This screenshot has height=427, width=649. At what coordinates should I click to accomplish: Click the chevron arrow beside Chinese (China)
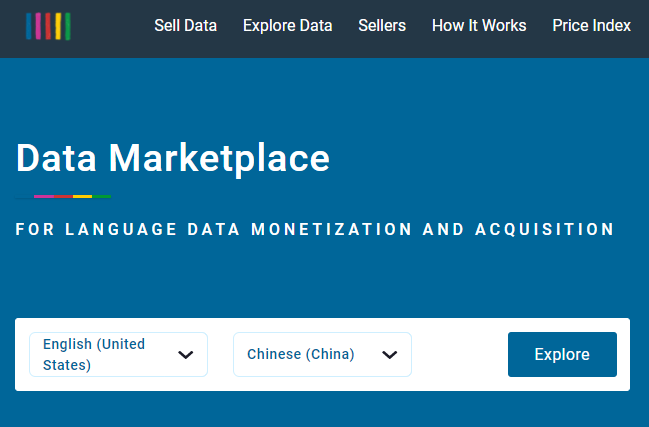tap(390, 355)
